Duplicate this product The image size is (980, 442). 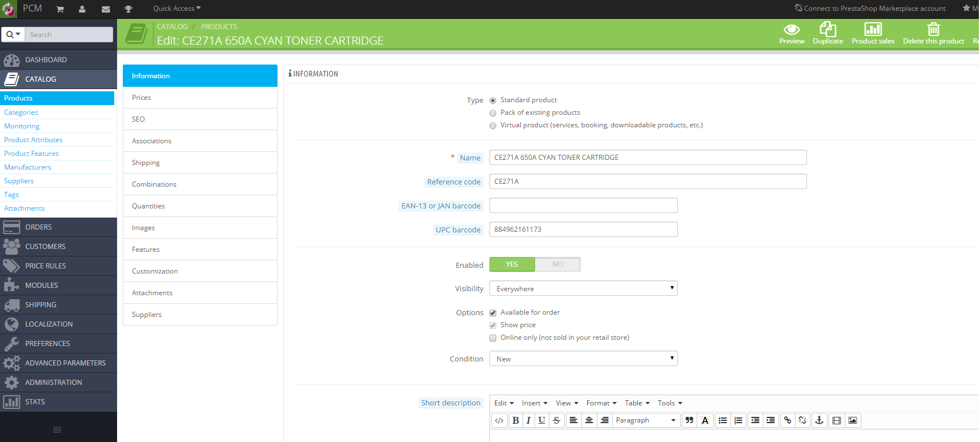click(x=828, y=34)
